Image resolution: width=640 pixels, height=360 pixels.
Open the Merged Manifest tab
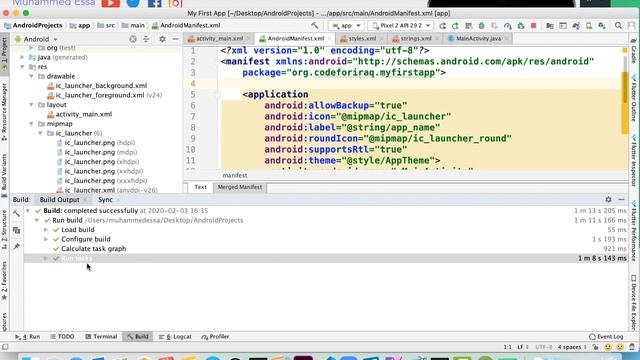[240, 187]
